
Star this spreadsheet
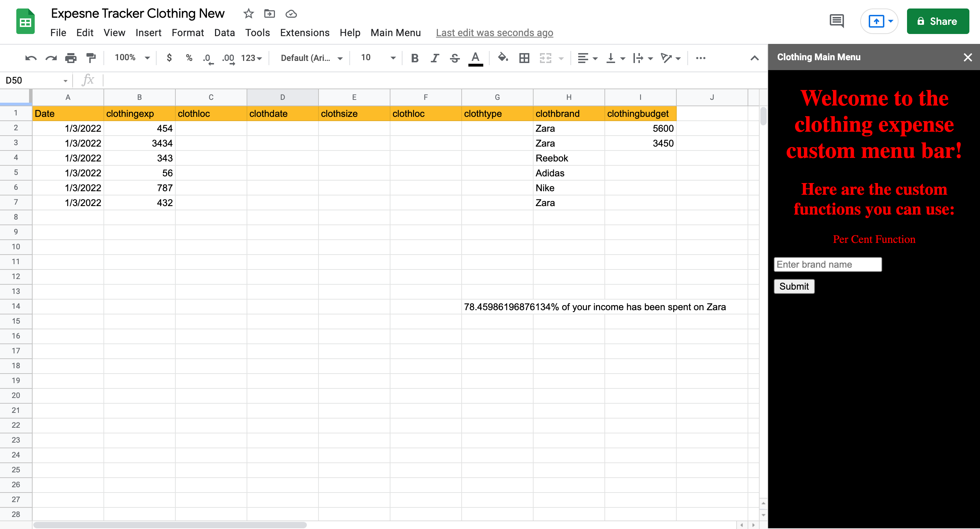[248, 14]
